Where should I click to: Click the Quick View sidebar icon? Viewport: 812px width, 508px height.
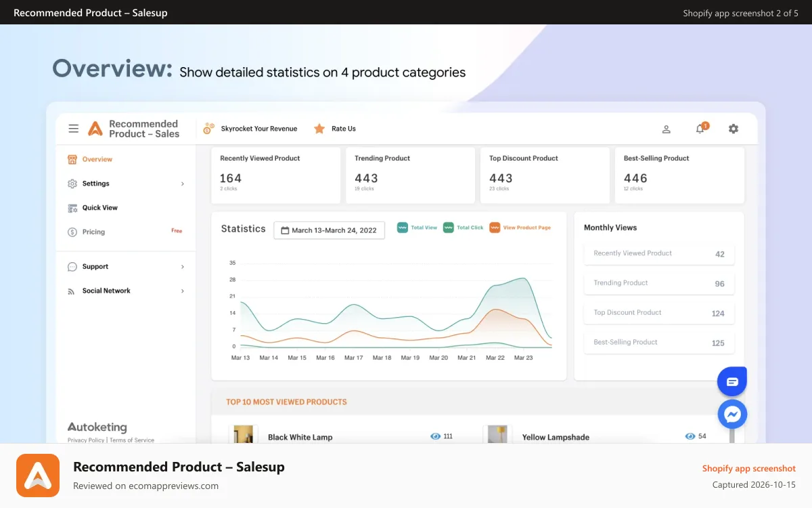pyautogui.click(x=72, y=208)
